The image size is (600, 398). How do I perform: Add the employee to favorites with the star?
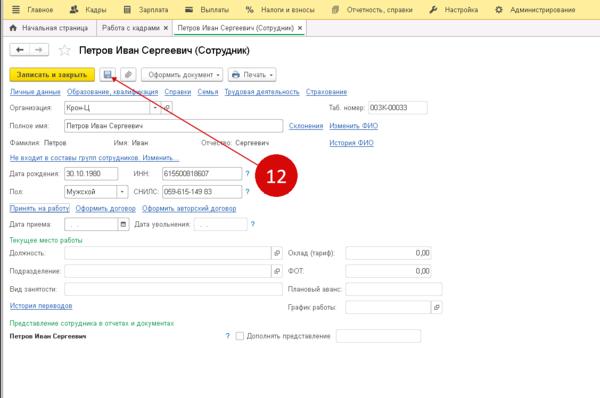pyautogui.click(x=65, y=51)
